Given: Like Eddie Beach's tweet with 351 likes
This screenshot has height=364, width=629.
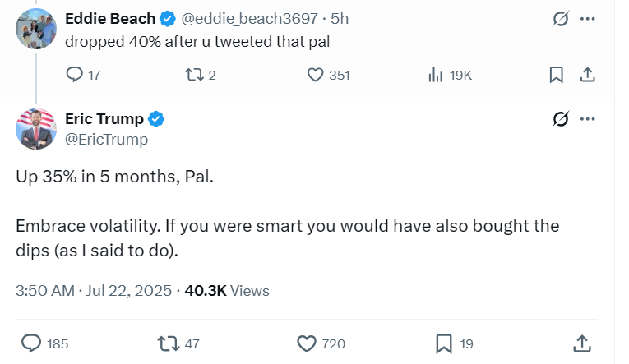Looking at the screenshot, I should 315,75.
